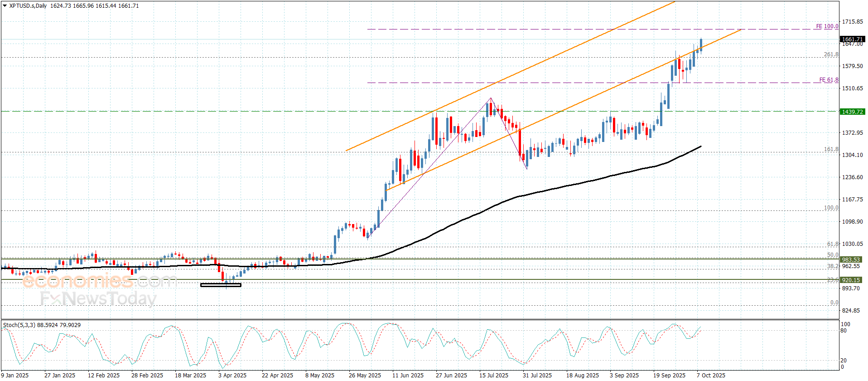Select the current price tag 1661.71

tap(852, 39)
